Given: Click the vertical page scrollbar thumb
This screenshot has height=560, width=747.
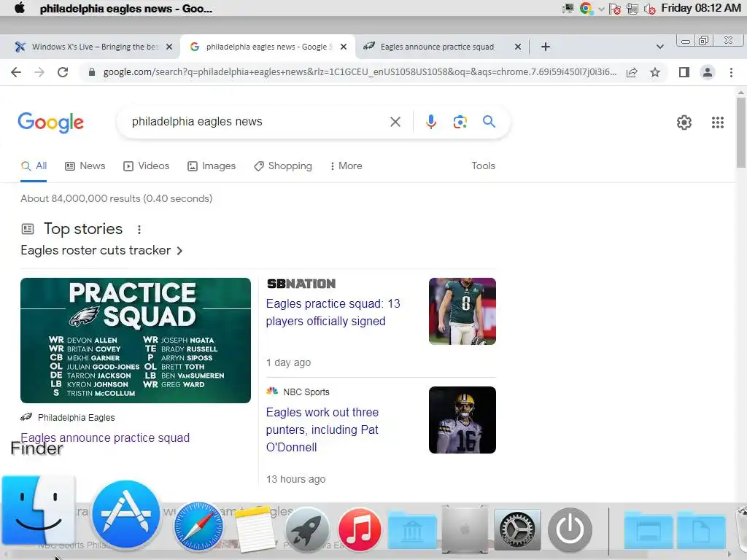Looking at the screenshot, I should coord(741,133).
